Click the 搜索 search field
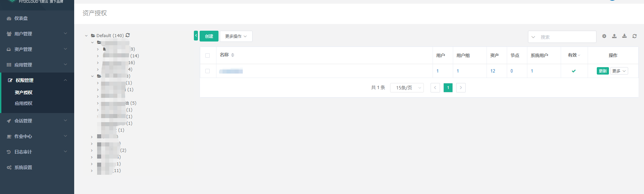Viewport: 644px width, 194px height. (566, 37)
